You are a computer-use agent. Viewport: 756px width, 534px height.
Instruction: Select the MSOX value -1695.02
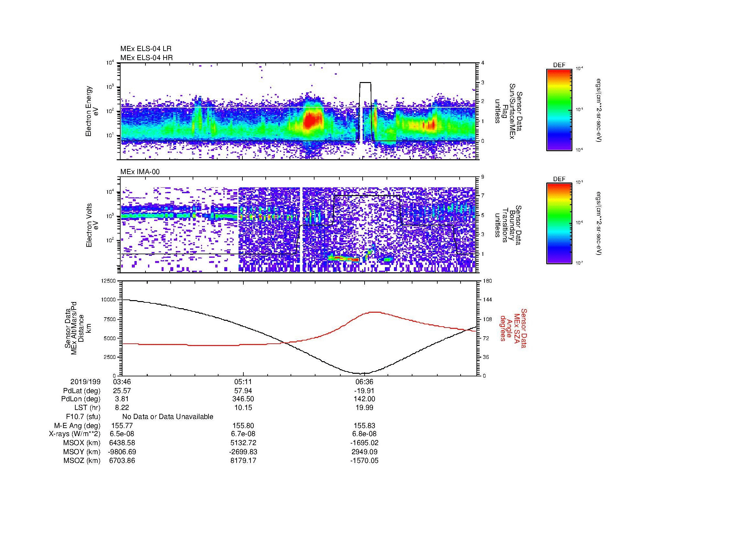coord(364,443)
